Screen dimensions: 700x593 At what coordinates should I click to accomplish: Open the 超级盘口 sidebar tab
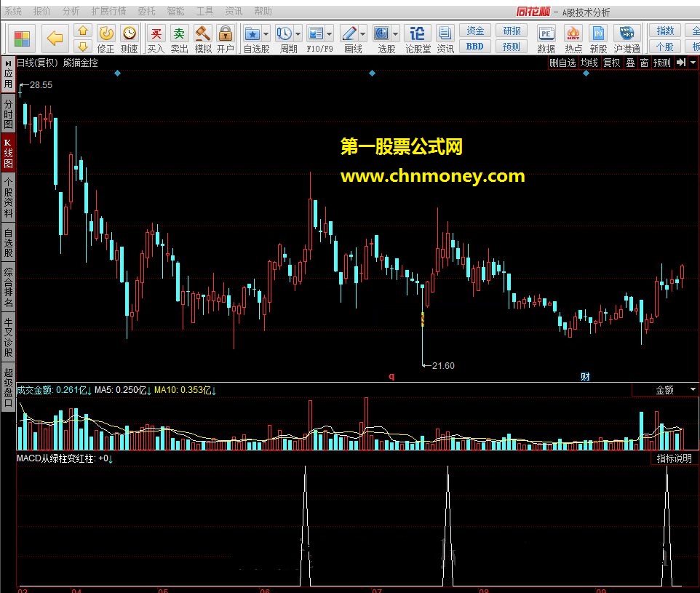pyautogui.click(x=8, y=388)
